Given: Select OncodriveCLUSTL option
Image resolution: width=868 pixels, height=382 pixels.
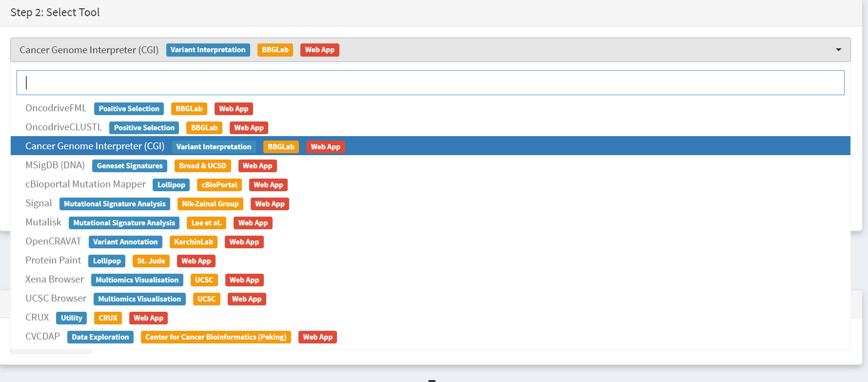Looking at the screenshot, I should [x=430, y=127].
